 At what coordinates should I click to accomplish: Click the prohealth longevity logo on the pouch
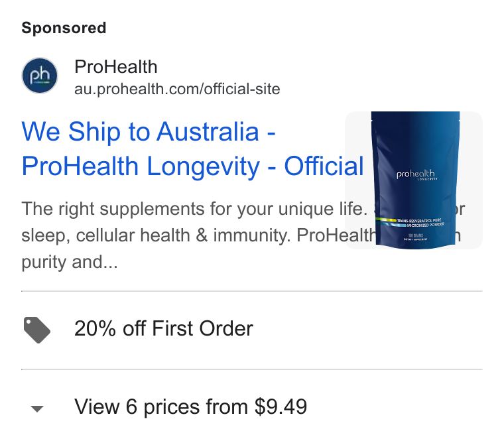(x=416, y=175)
